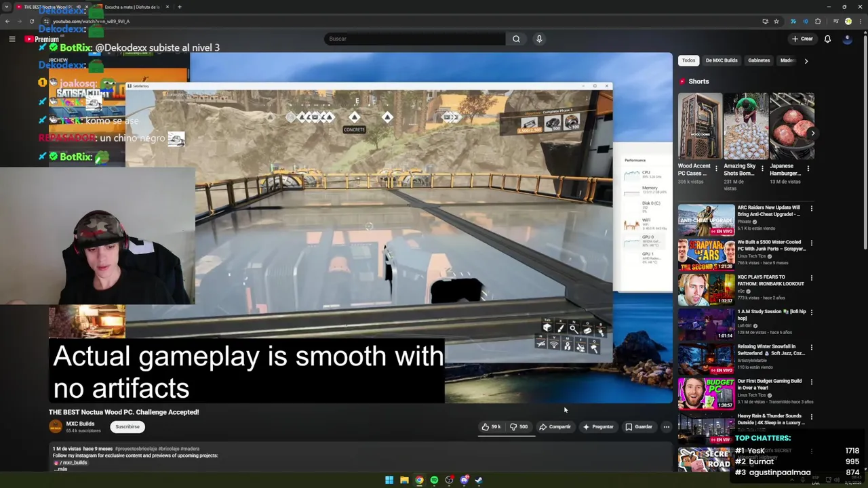Viewport: 868px width, 488px height.
Task: Select the 'Gabinetes' filter chip
Action: tap(759, 60)
